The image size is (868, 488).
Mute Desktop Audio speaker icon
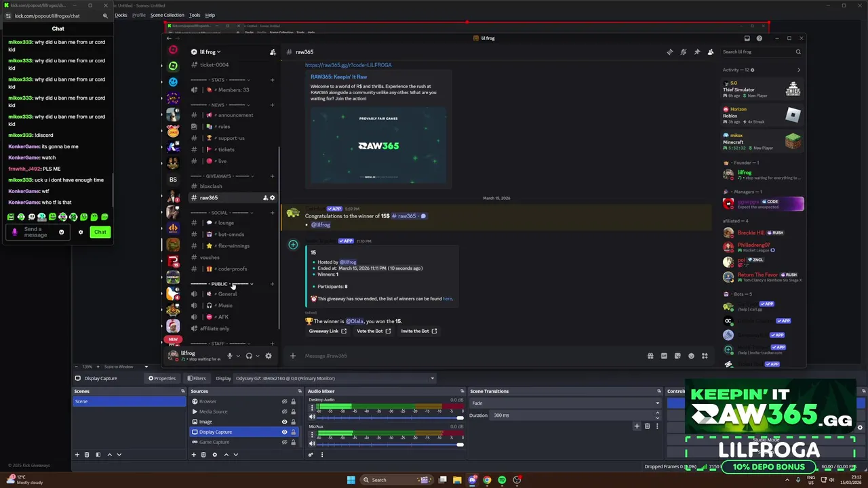tap(312, 418)
